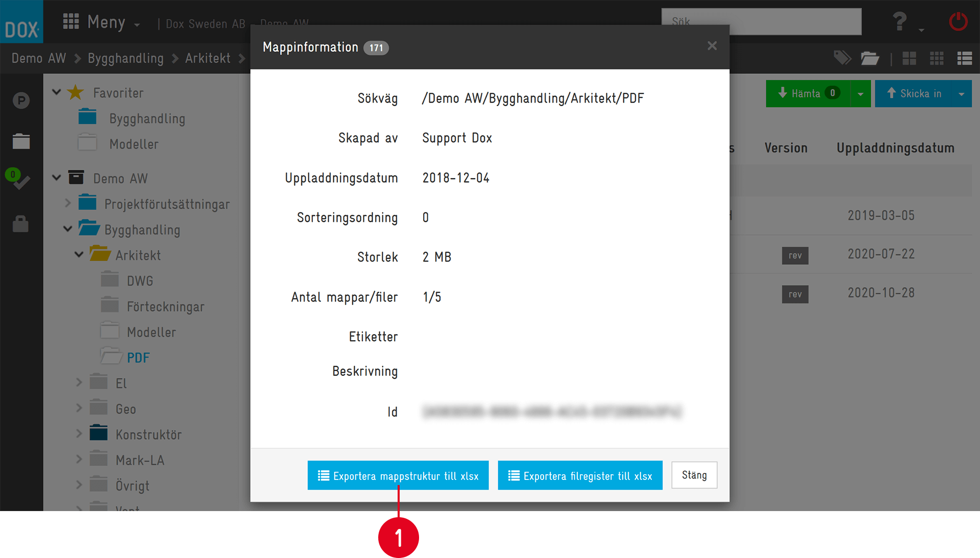Click the Projektförutsättningar folder icon

(87, 202)
